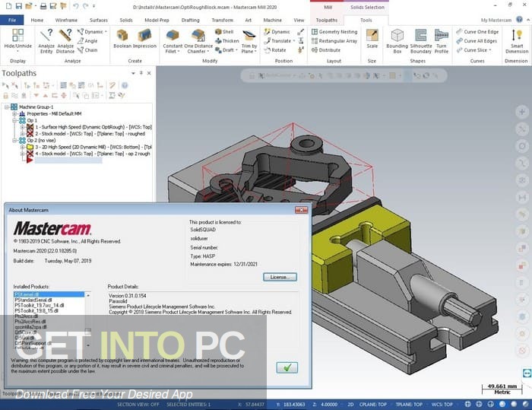Open Constant Fillet dropdown arrow
Image resolution: width=532 pixels, height=410 pixels.
click(x=179, y=51)
